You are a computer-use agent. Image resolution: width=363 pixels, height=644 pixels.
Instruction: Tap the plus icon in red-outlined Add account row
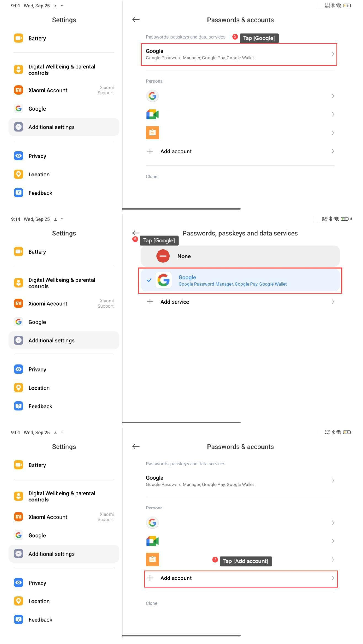pos(150,578)
